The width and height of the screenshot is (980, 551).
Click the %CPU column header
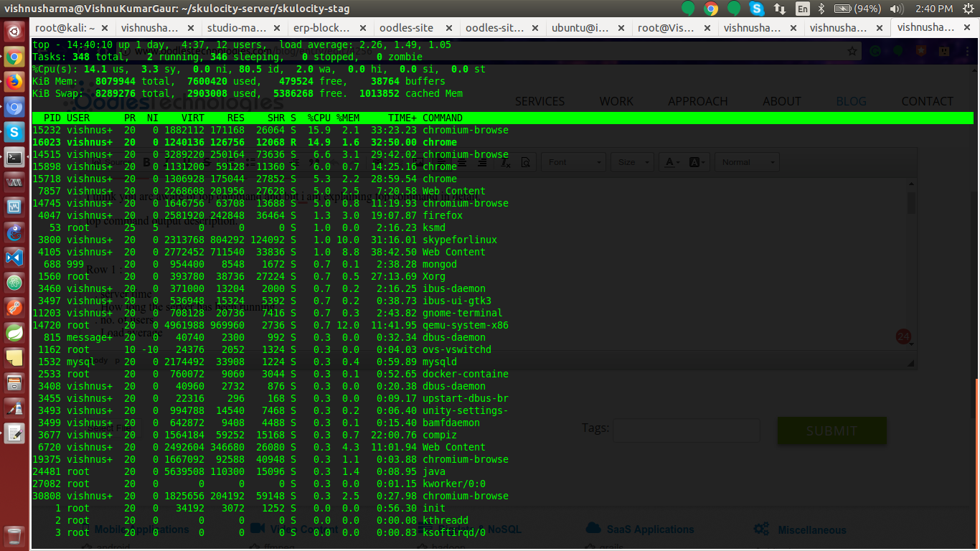(319, 118)
